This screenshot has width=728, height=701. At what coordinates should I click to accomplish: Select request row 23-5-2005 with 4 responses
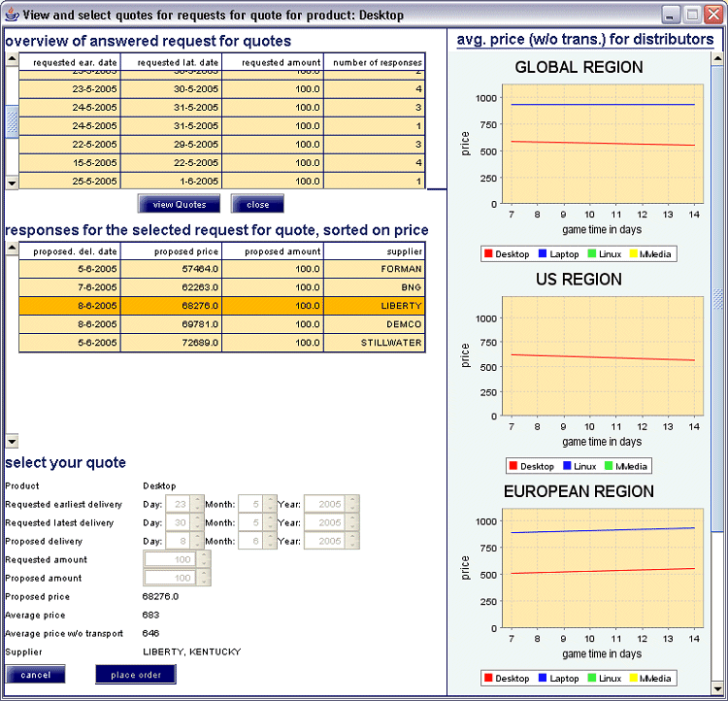(x=222, y=88)
